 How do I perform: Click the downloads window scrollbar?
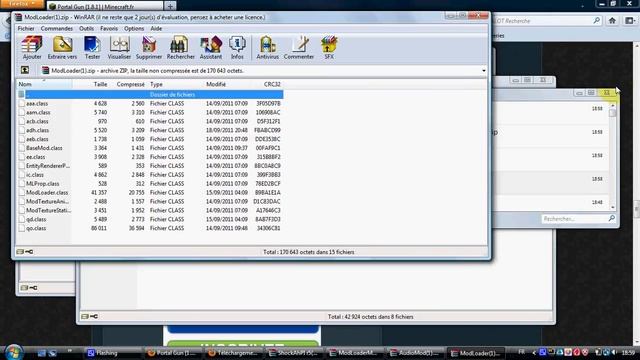pos(612,156)
